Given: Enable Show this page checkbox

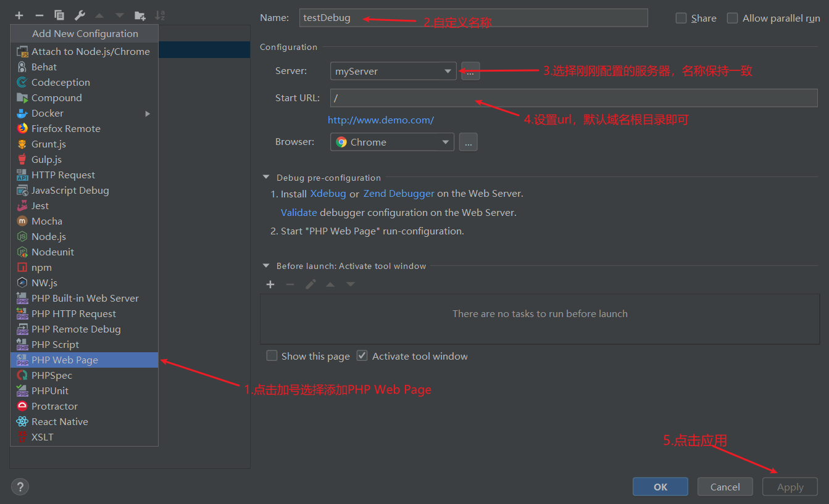Looking at the screenshot, I should click(x=272, y=356).
